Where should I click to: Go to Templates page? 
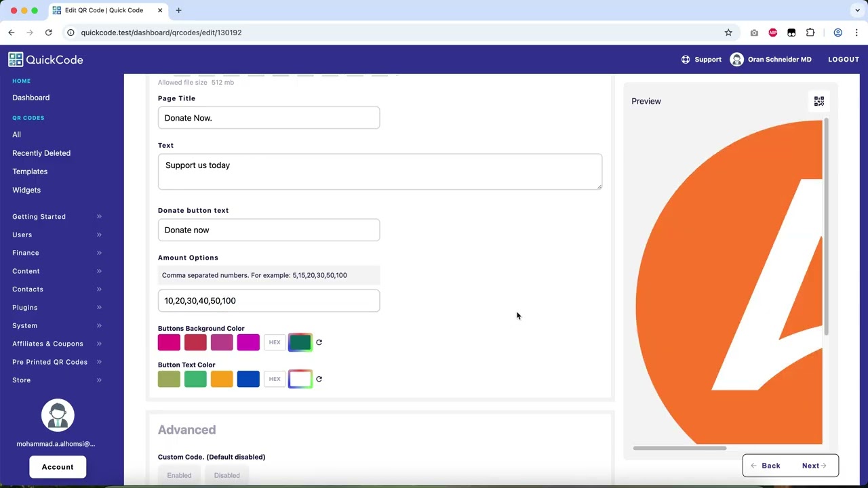click(30, 171)
